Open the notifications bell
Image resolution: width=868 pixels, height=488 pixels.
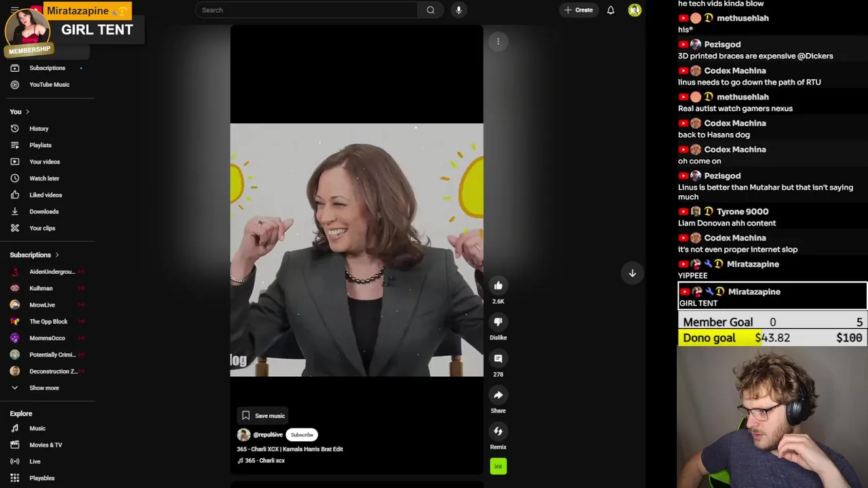(x=610, y=10)
